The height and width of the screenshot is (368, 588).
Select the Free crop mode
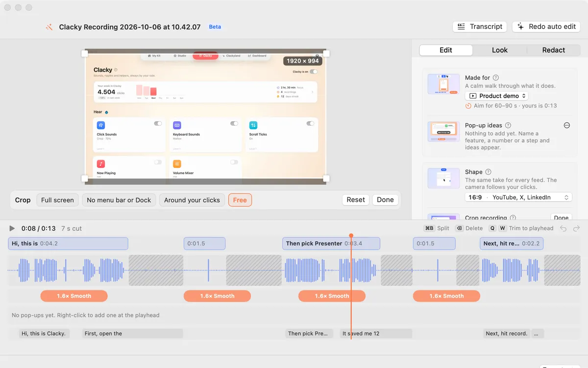click(240, 200)
